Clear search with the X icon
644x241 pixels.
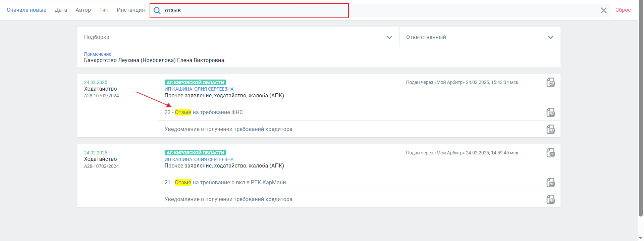[x=603, y=10]
